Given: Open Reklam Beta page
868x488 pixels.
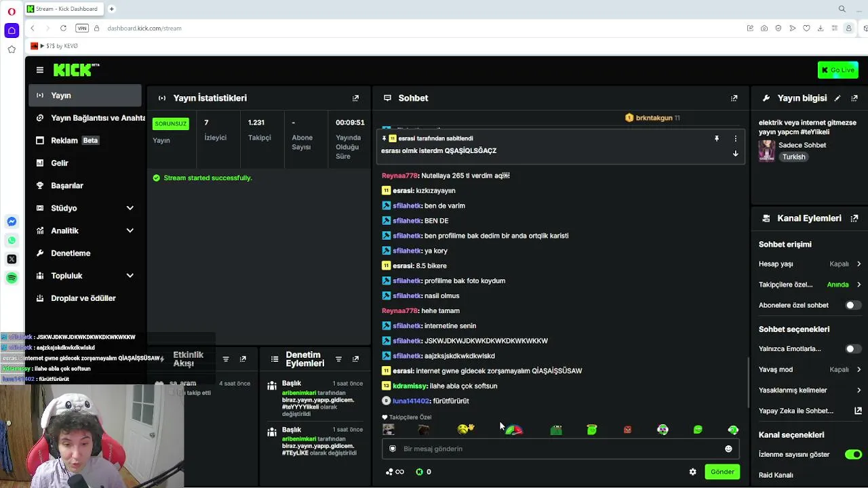Looking at the screenshot, I should click(x=85, y=140).
